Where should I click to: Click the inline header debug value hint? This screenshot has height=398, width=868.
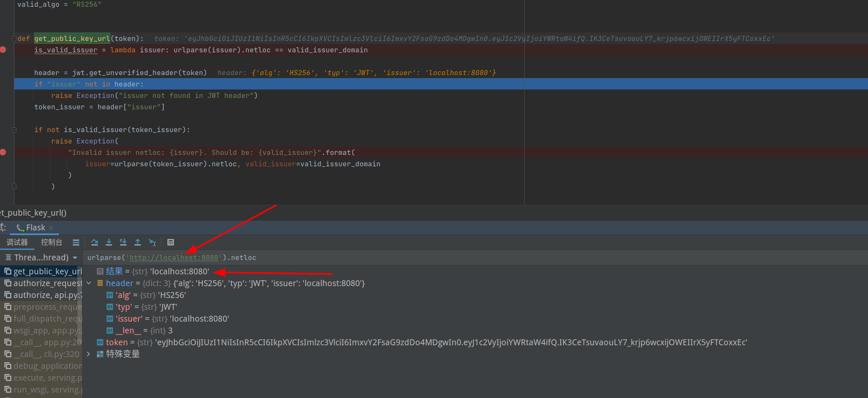(357, 73)
